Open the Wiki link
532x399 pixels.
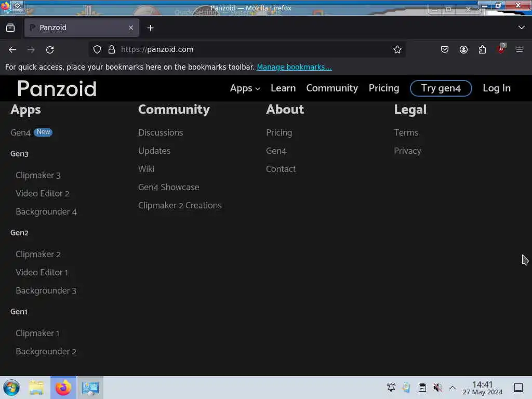click(146, 169)
